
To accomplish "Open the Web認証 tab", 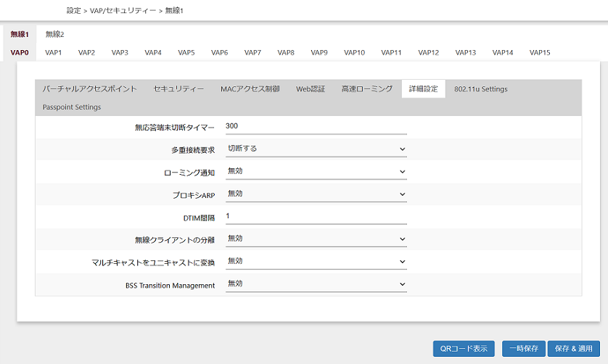I will [x=311, y=89].
